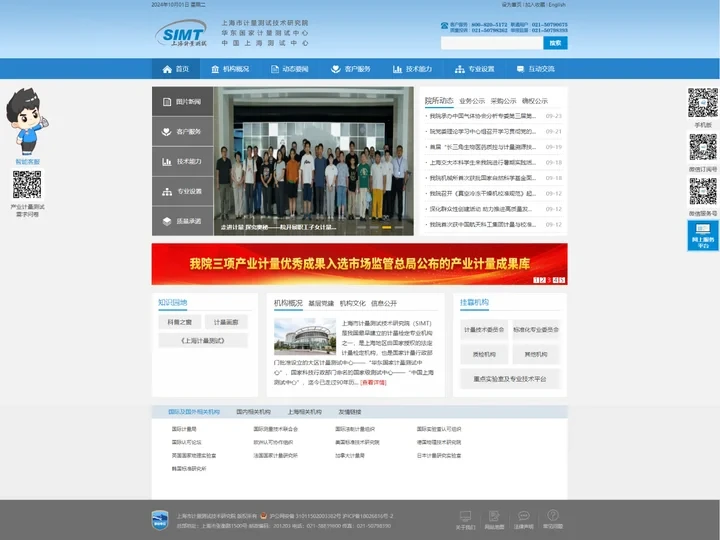The width and height of the screenshot is (720, 540).
Task: Select the yellow active carousel indicator
Action: [387, 227]
